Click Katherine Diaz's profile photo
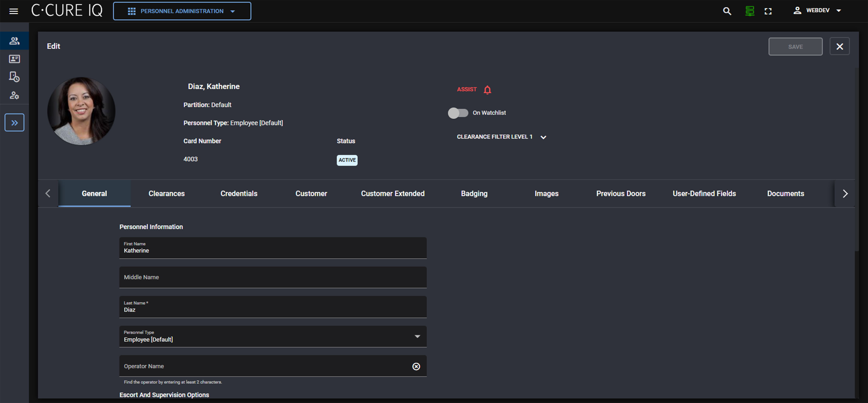Viewport: 868px width, 403px height. 81,111
